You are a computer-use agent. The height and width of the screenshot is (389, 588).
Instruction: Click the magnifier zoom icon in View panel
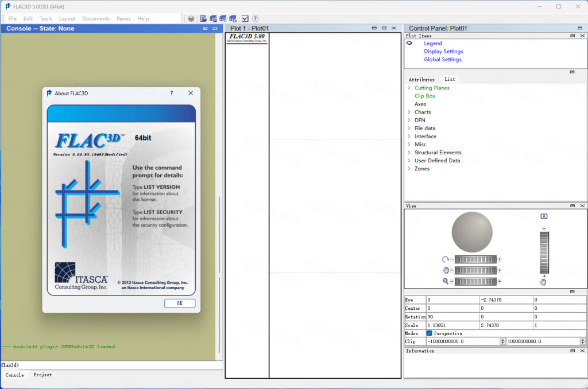[x=445, y=281]
